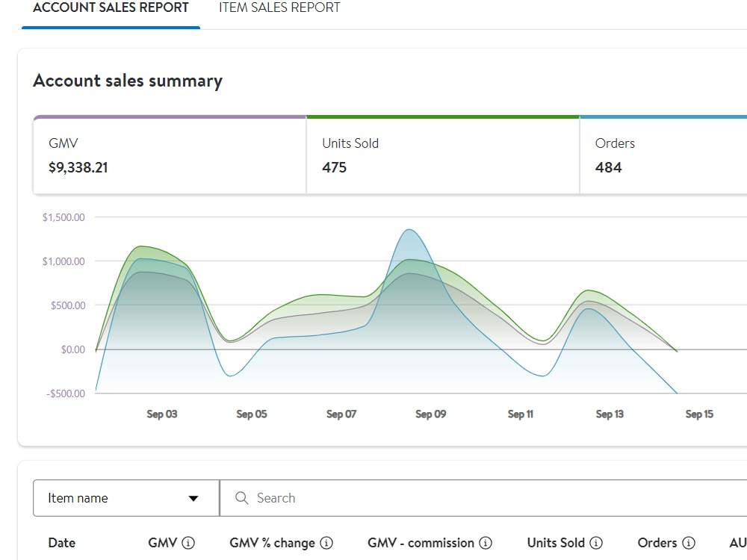Click the $0.00 y-axis label
This screenshot has height=560, width=747.
73,349
